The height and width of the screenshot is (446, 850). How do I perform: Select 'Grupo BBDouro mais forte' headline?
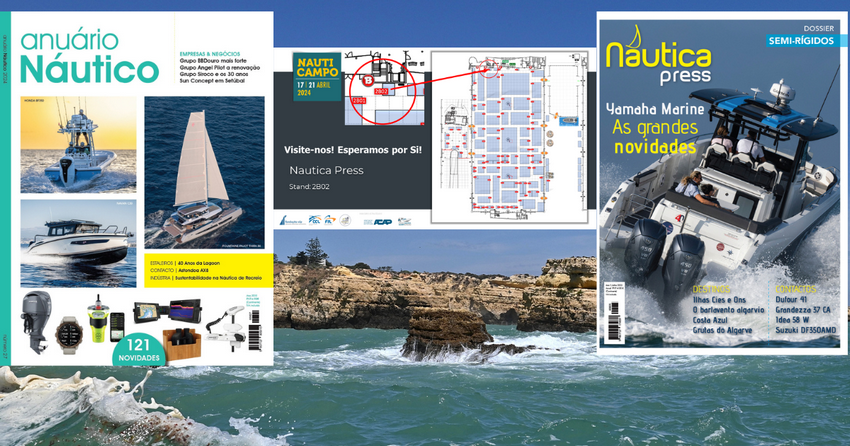click(213, 61)
